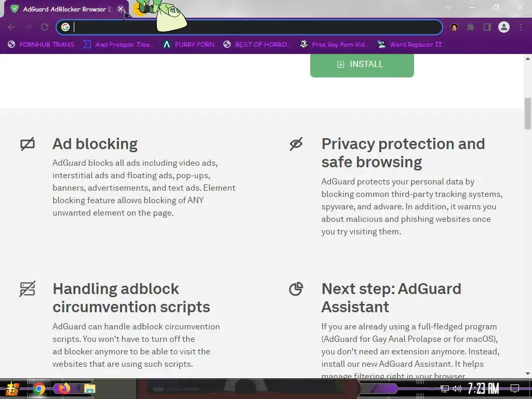Go back to the previous page

pyautogui.click(x=11, y=27)
